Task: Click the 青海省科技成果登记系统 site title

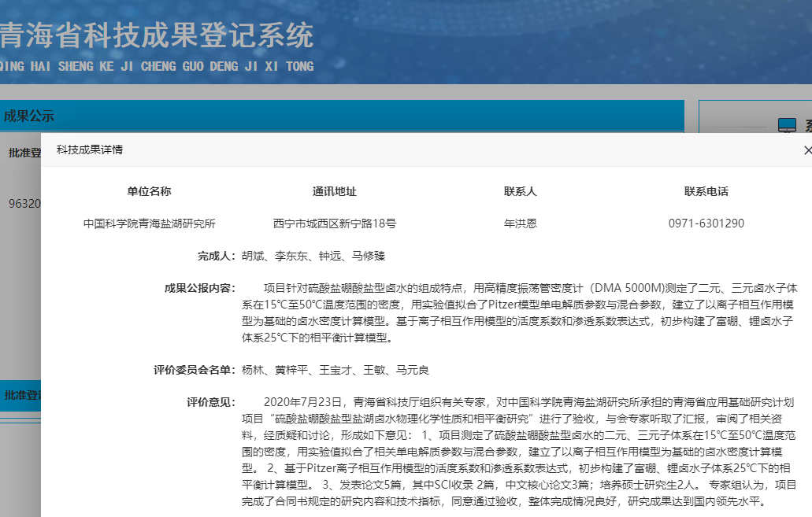Action: pyautogui.click(x=157, y=36)
